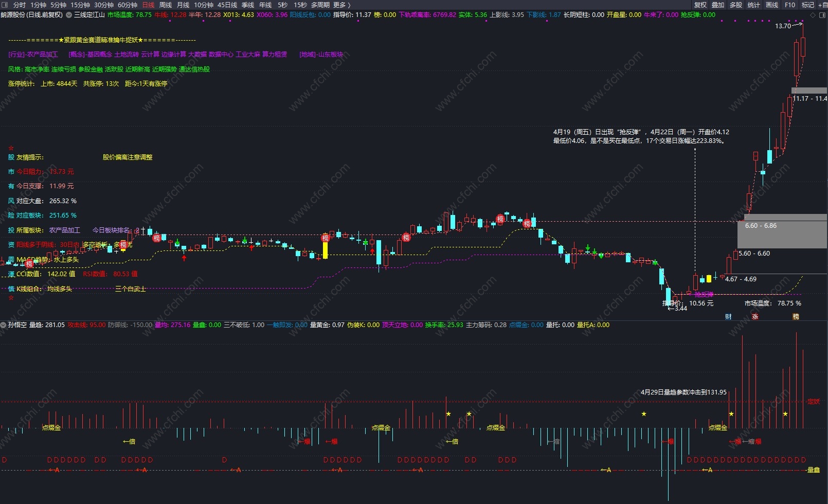Switch to 分时 view
The width and height of the screenshot is (828, 504).
pos(19,5)
